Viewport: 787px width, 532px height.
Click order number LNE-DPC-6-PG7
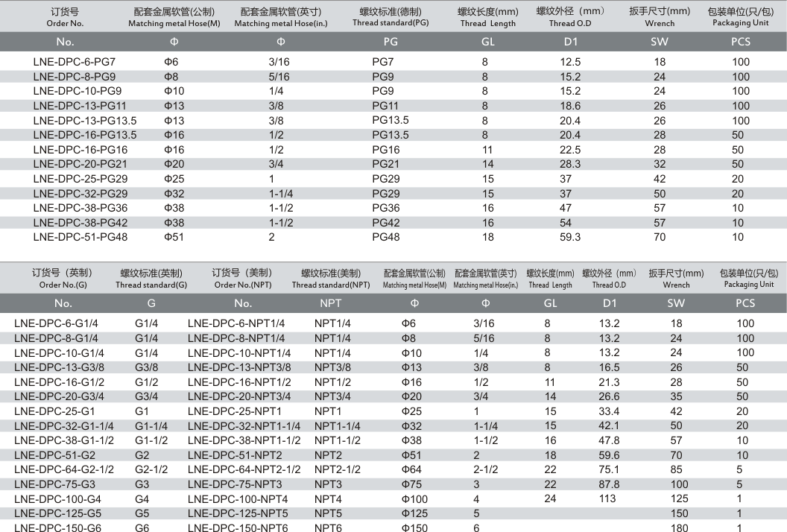tap(74, 62)
